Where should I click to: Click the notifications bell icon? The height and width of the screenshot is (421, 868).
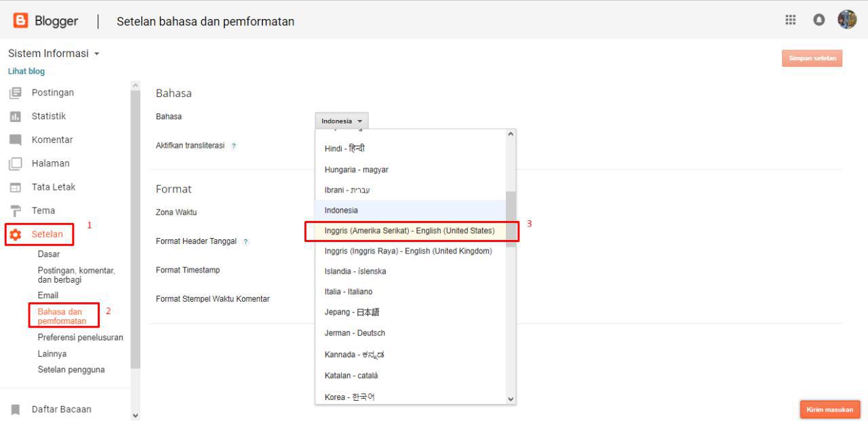click(x=818, y=20)
